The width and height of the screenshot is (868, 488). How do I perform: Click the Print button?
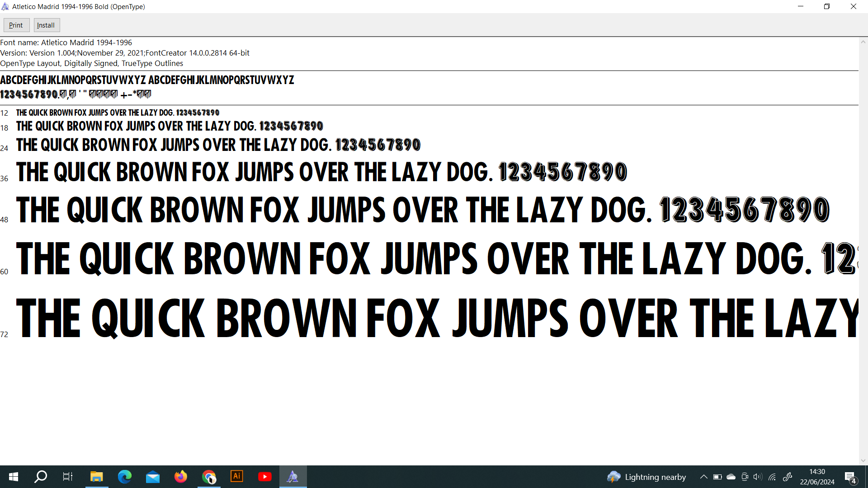coord(16,25)
